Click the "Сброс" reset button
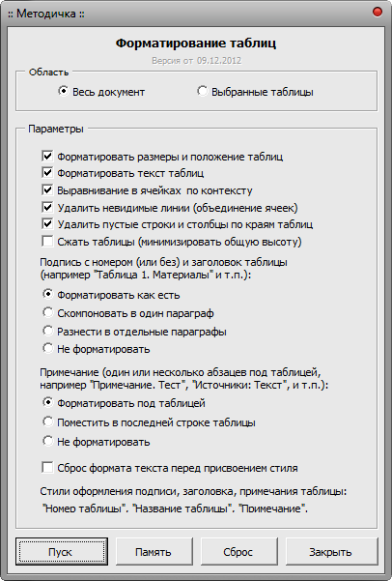The width and height of the screenshot is (392, 581). (239, 552)
